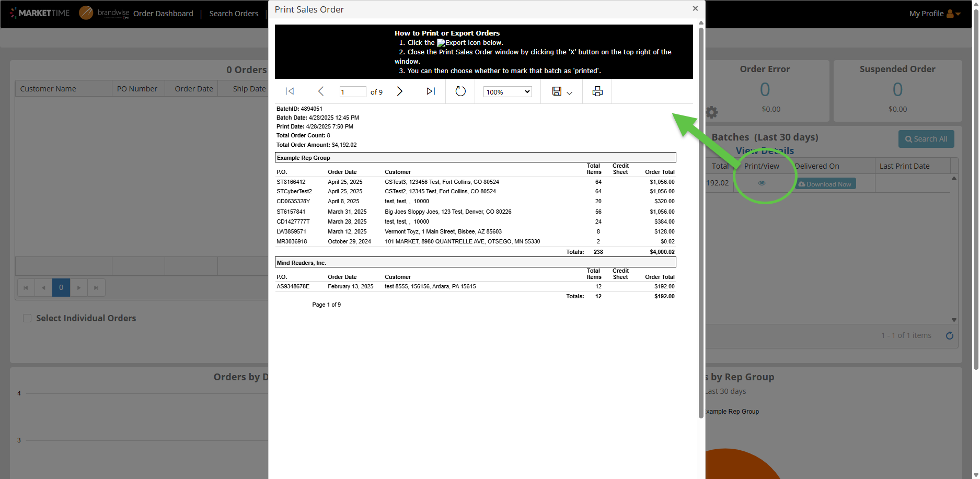Click page 0 in orders pager
The width and height of the screenshot is (980, 479).
pos(61,287)
